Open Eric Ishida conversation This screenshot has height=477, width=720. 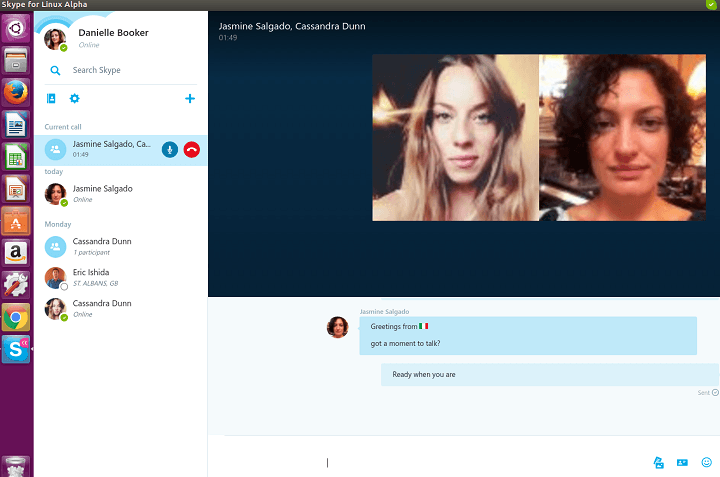121,277
